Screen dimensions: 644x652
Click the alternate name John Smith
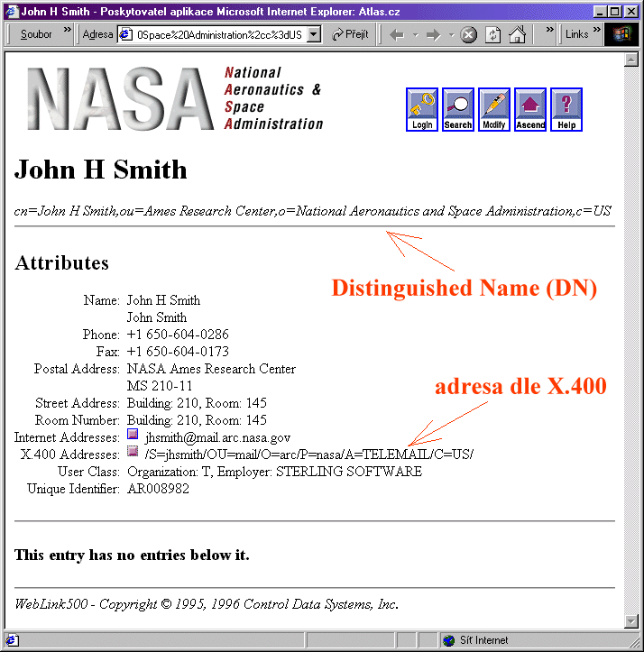coord(156,317)
